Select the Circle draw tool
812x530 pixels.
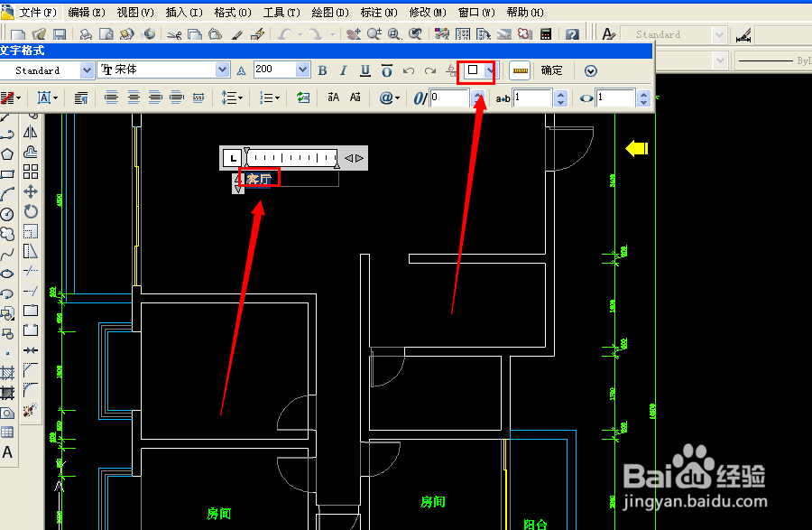click(x=7, y=214)
